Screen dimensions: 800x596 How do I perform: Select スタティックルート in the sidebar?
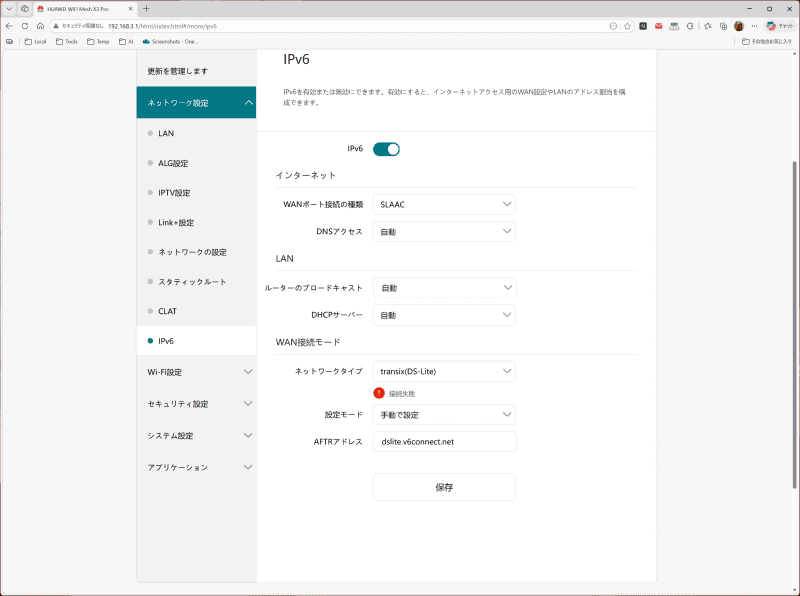196,281
